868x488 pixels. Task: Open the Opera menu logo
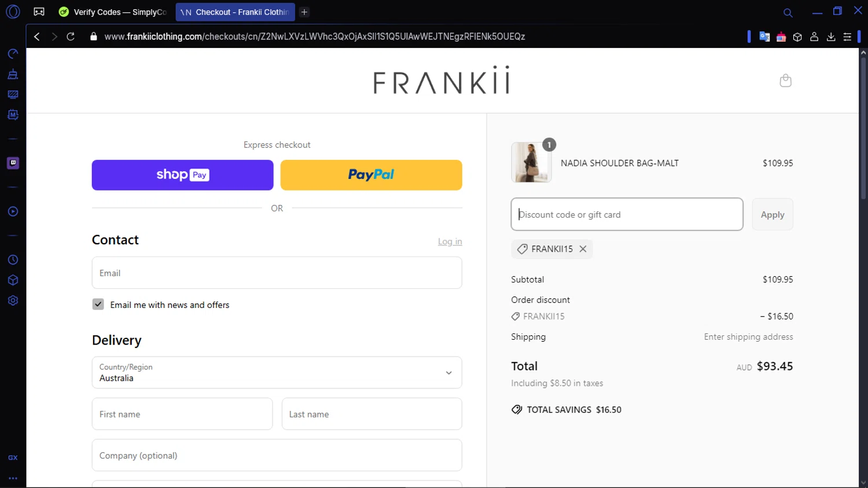coord(13,12)
